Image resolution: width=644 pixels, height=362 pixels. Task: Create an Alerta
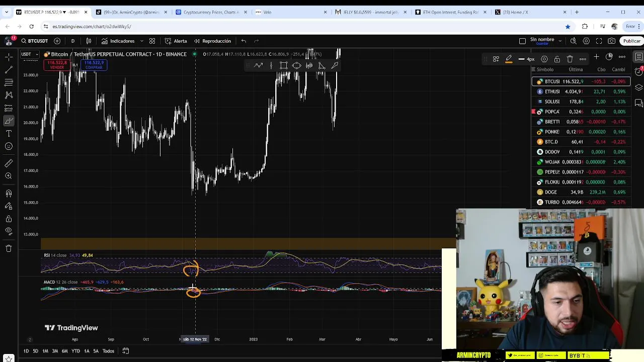click(176, 41)
